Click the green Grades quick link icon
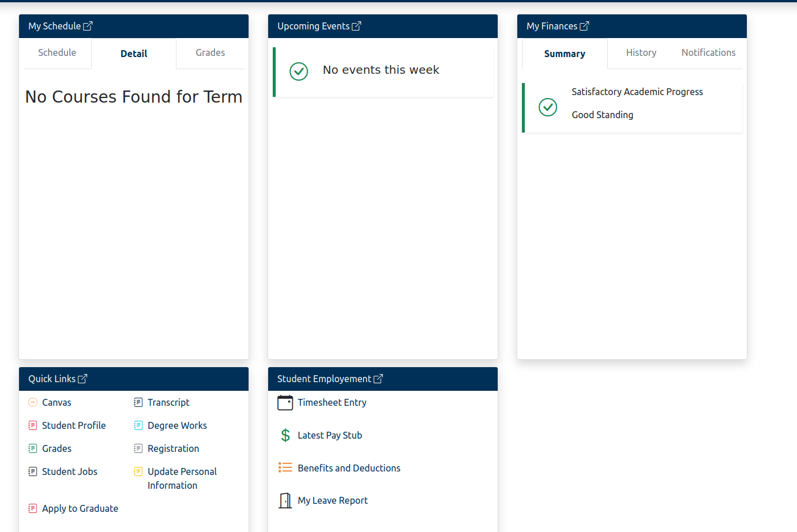Viewport: 797px width, 532px height. pos(33,448)
